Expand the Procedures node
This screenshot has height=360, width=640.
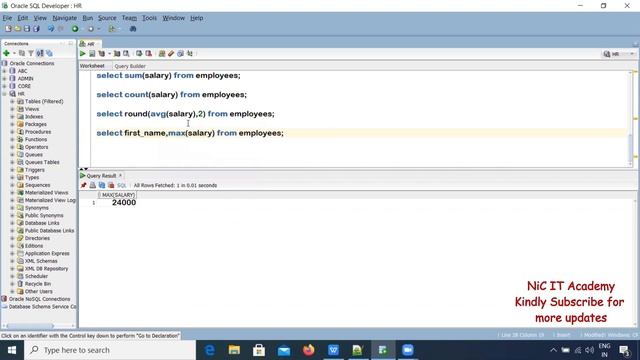point(12,132)
